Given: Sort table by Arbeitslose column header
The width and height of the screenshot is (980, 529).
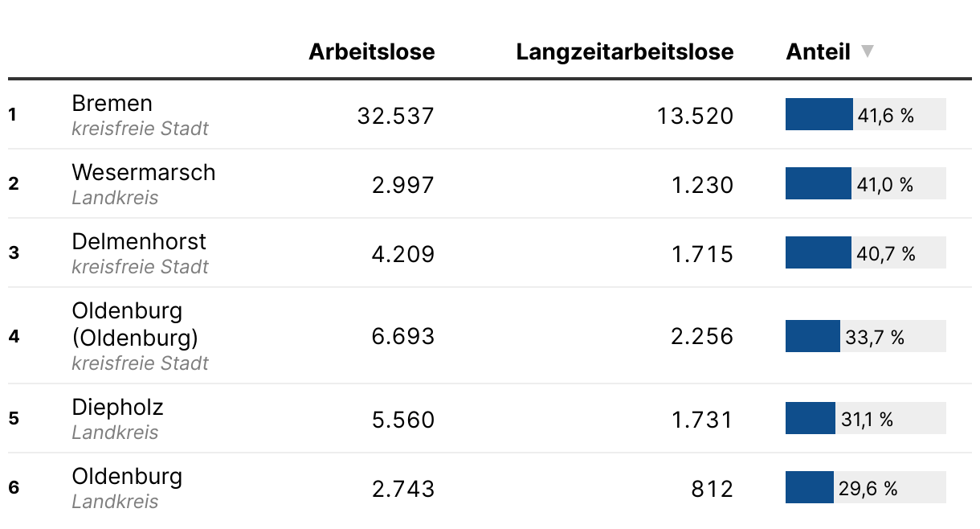Looking at the screenshot, I should 372,51.
